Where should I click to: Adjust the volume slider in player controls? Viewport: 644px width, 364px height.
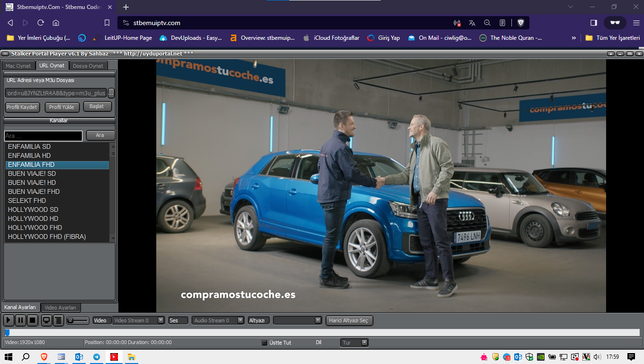(x=78, y=320)
